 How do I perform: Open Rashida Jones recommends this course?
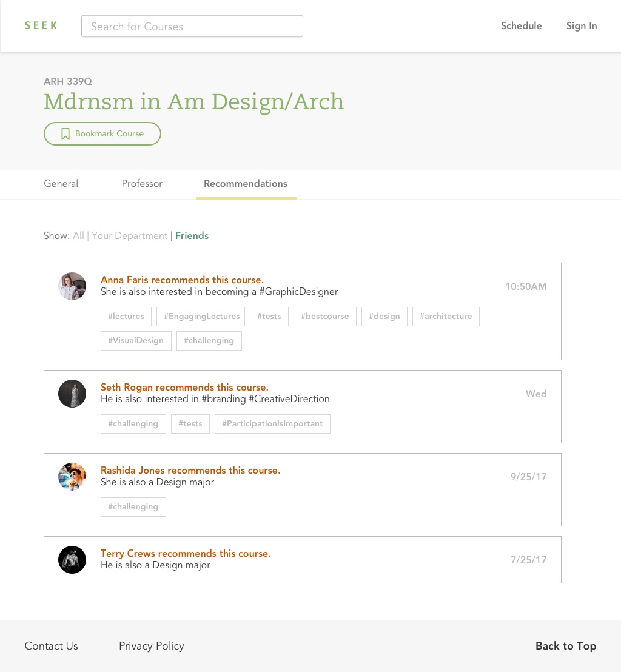pyautogui.click(x=190, y=470)
